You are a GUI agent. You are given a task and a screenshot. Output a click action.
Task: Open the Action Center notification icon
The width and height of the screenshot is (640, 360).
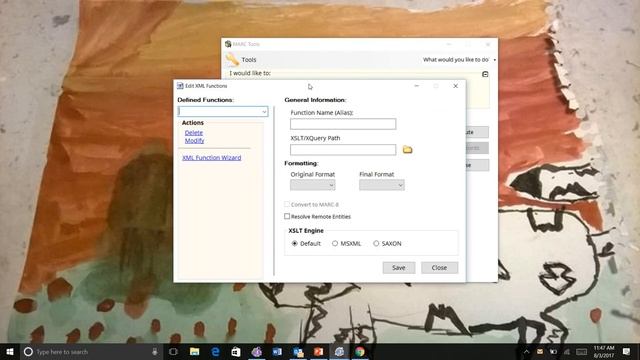[627, 351]
